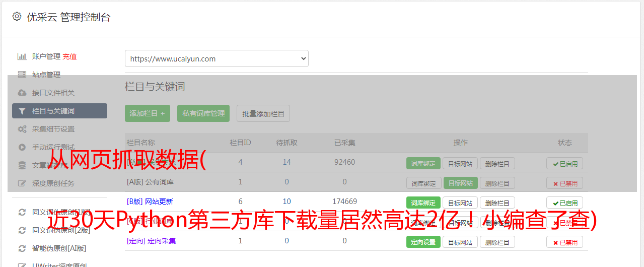
Task: Click the bar chart icon for 账户管理
Action: point(22,56)
